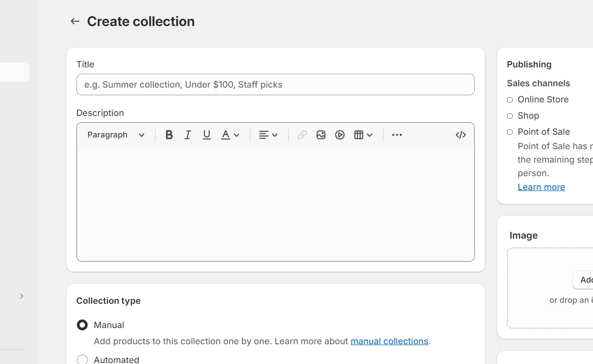Open more formatting options ellipsis
The width and height of the screenshot is (593, 364).
[x=397, y=135]
